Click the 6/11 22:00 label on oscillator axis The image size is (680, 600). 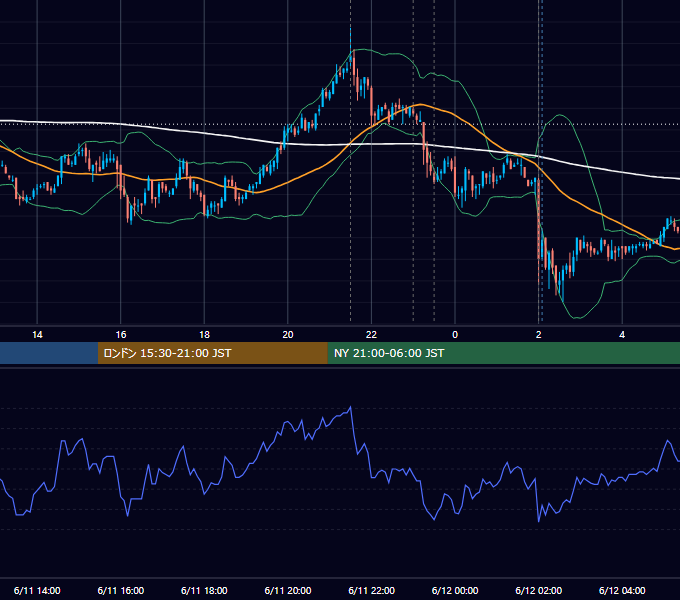(x=372, y=590)
